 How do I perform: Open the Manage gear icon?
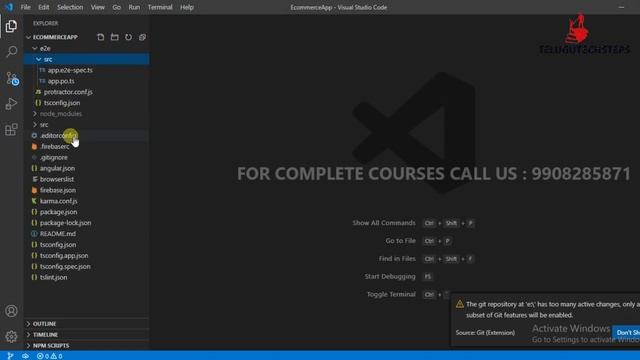(11, 336)
